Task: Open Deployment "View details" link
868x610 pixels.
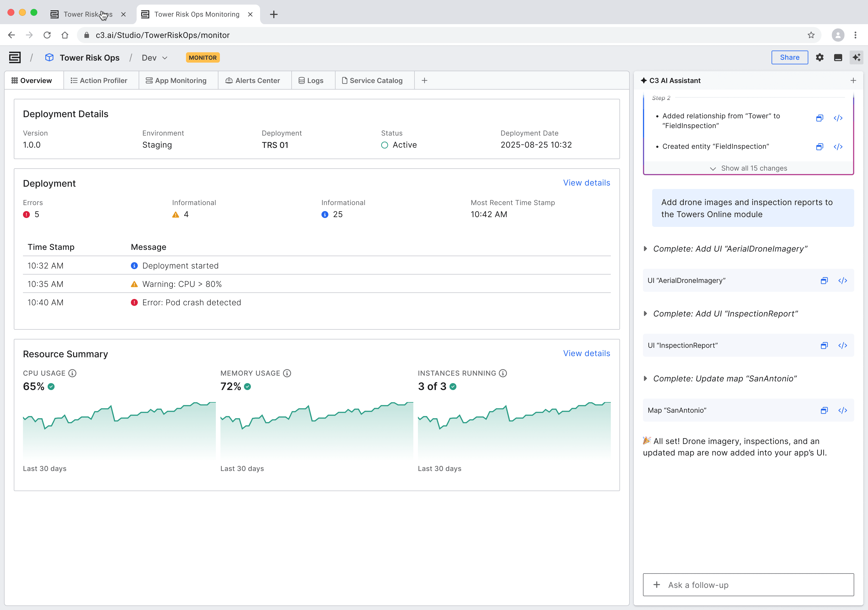Action: click(586, 183)
